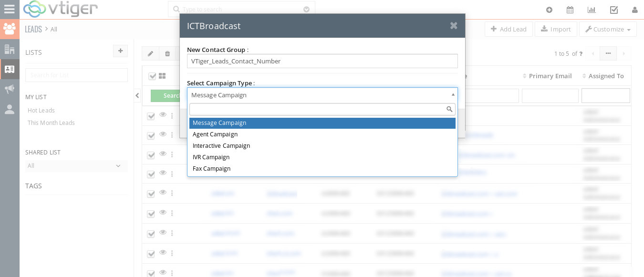The image size is (644, 277).
Task: Focus the Assigned To filter field
Action: coord(606,96)
